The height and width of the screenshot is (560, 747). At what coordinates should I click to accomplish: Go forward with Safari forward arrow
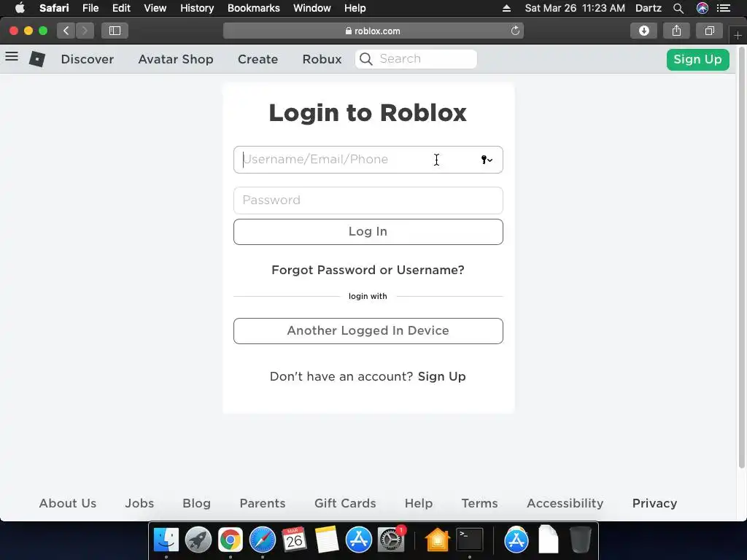pos(85,31)
